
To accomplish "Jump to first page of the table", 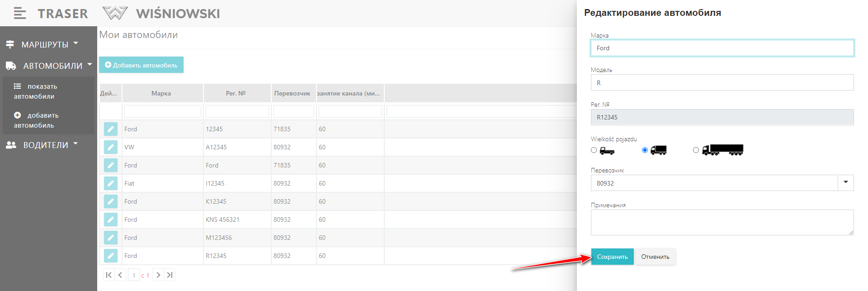I will 108,275.
